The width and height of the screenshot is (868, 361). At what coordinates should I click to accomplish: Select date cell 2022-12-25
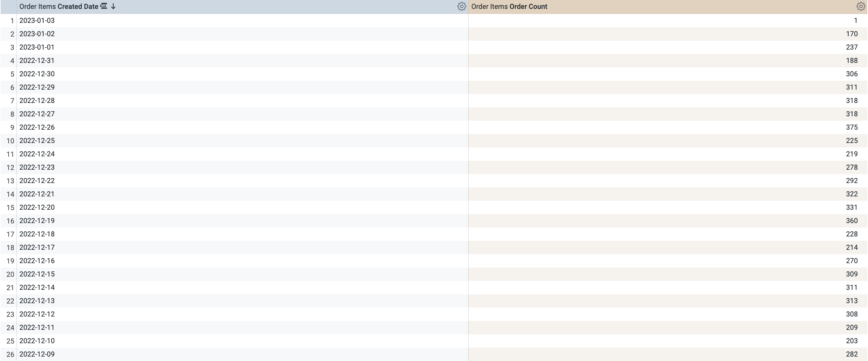pyautogui.click(x=37, y=141)
